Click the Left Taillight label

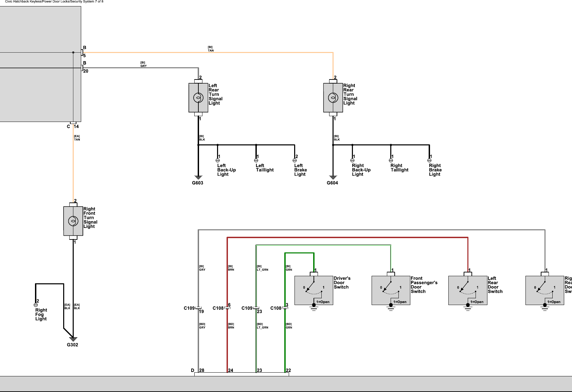tap(265, 168)
